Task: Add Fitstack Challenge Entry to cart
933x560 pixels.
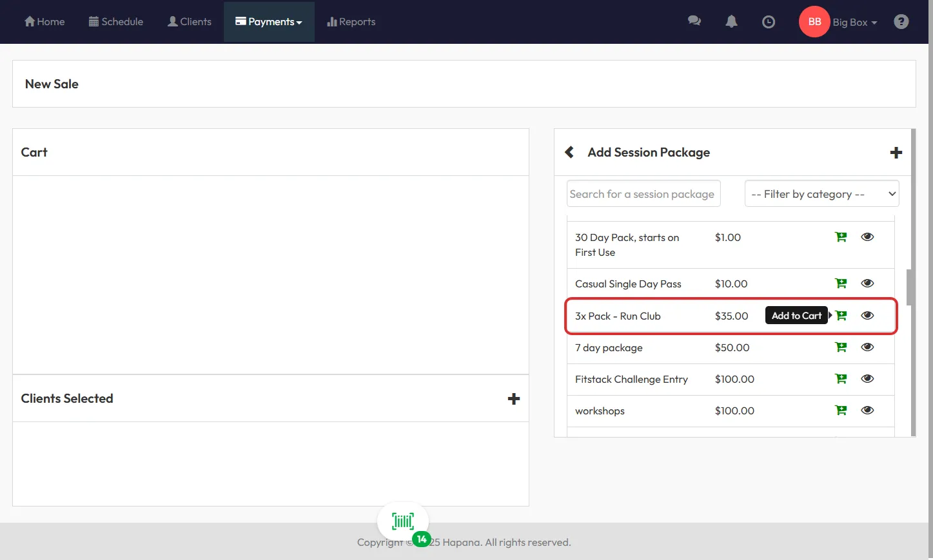Action: tap(841, 379)
